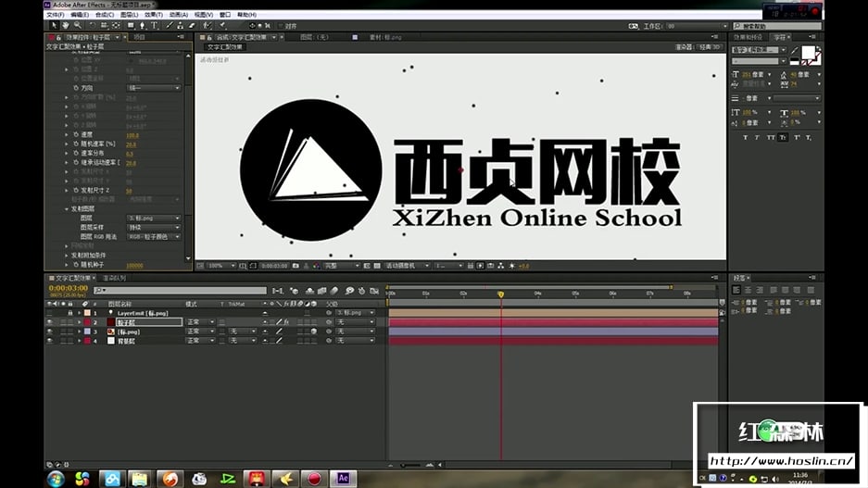Select the Clone Stamp tool

point(181,25)
